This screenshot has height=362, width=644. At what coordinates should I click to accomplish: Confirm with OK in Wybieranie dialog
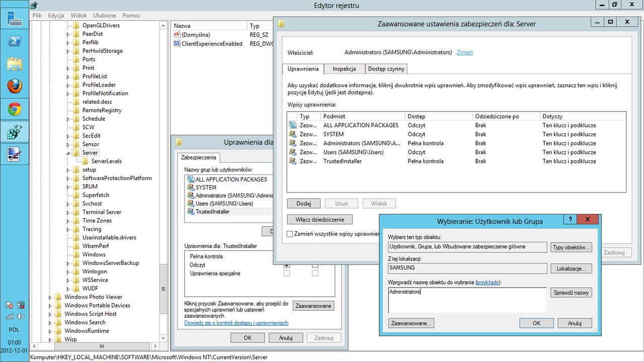pyautogui.click(x=537, y=323)
